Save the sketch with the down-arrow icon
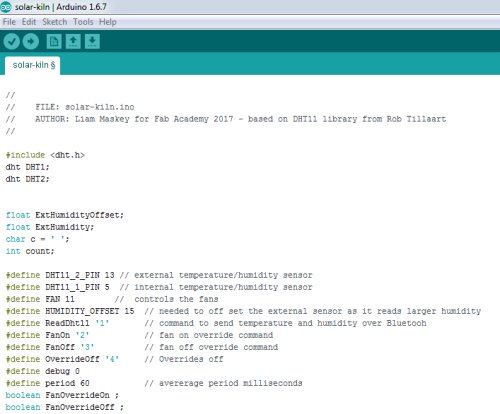Screen dimensions: 500x414 click(92, 42)
